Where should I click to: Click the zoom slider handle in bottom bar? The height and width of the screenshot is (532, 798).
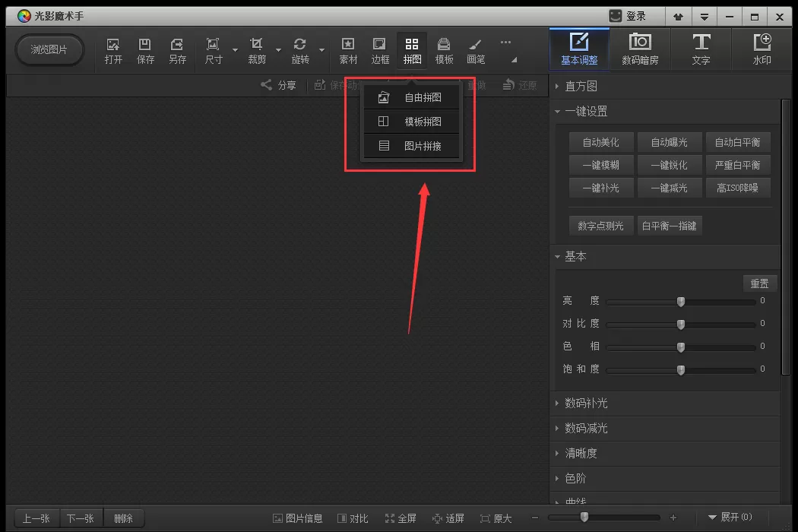[x=584, y=518]
